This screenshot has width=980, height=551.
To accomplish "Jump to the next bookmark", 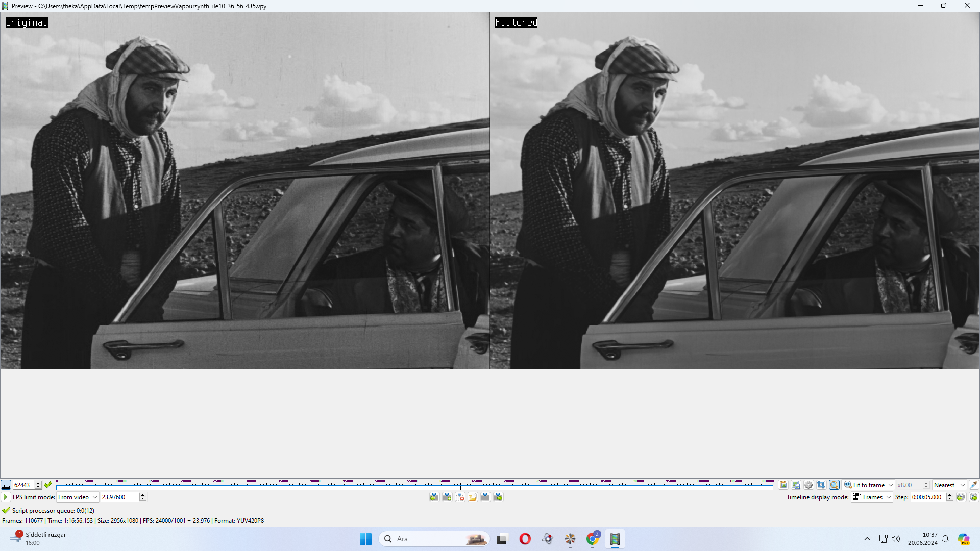I will click(498, 497).
